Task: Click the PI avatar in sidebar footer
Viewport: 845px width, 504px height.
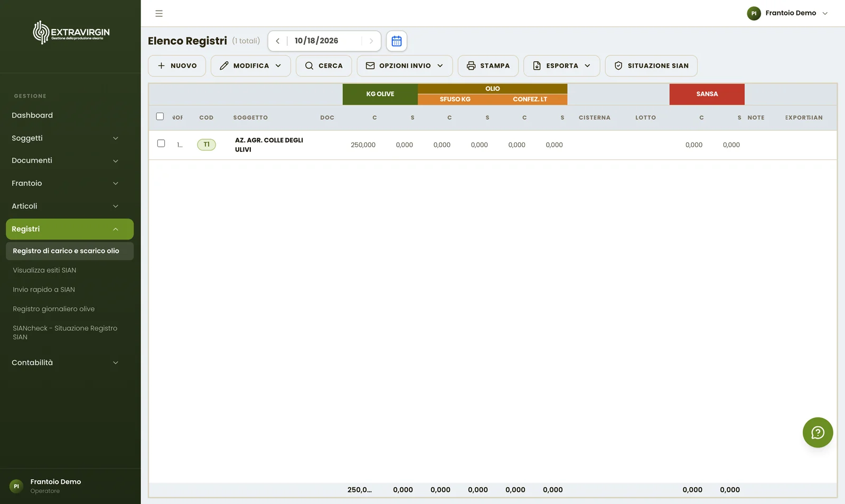Action: coord(16,486)
